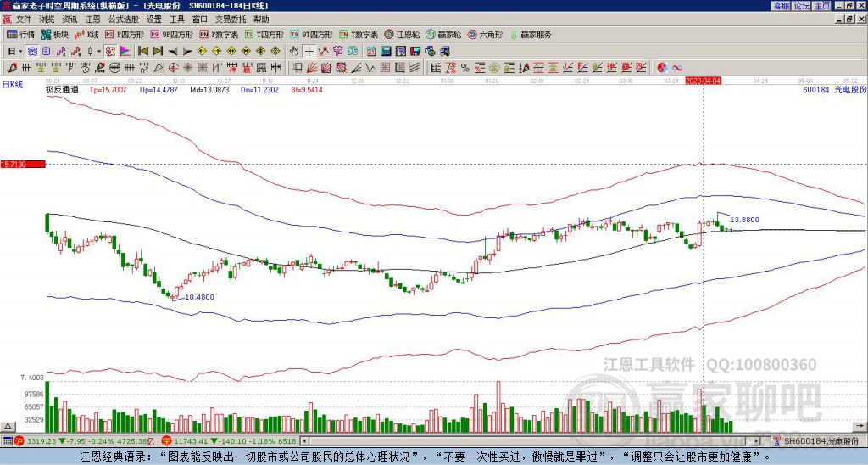Select the circle with horizontal line tool
The image size is (868, 465).
coord(114,68)
